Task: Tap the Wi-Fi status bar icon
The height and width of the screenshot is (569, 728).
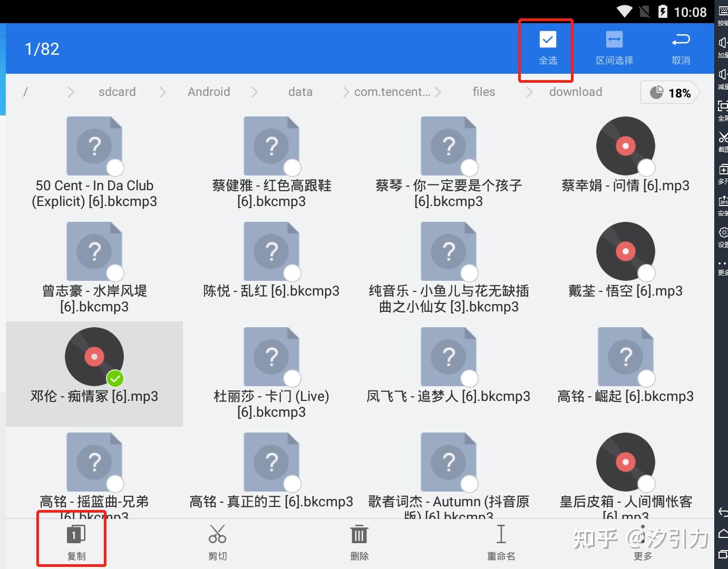Action: coord(625,12)
